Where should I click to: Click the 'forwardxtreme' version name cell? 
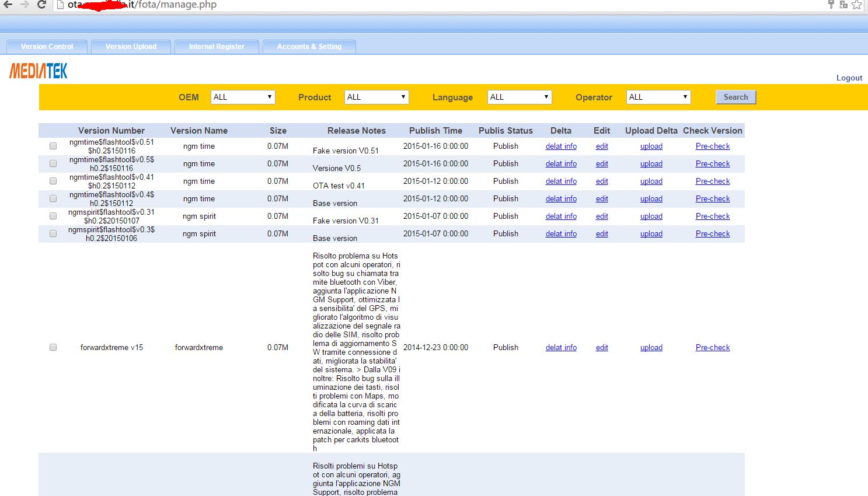click(199, 347)
